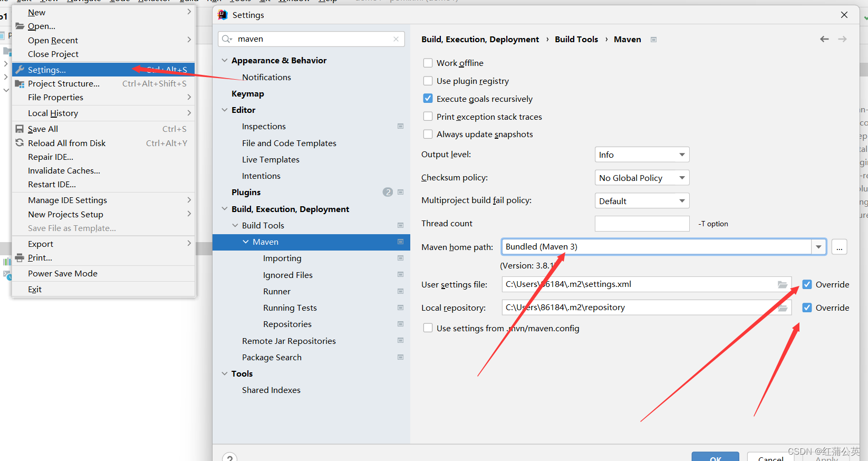Click the search magnifier icon in Settings
The image size is (868, 461).
227,39
